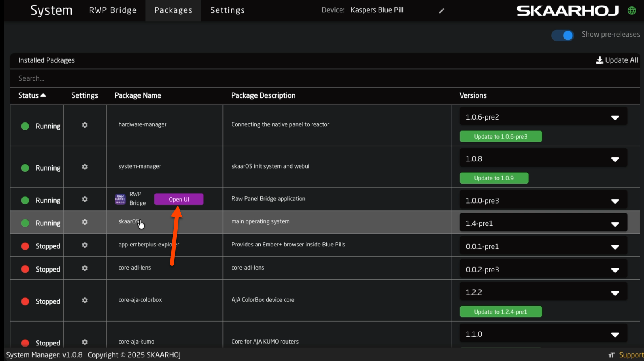Click Update to 1.0.9 button
This screenshot has height=361, width=644.
(494, 178)
